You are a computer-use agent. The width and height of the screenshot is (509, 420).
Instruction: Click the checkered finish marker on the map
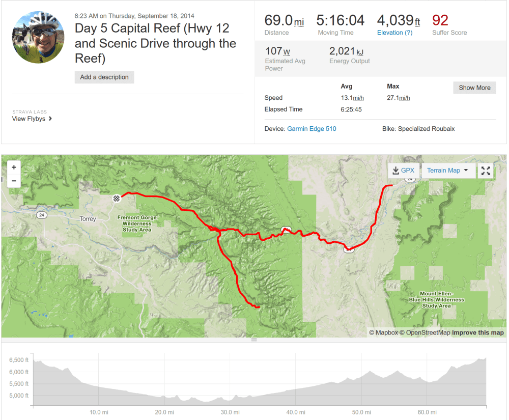[116, 198]
